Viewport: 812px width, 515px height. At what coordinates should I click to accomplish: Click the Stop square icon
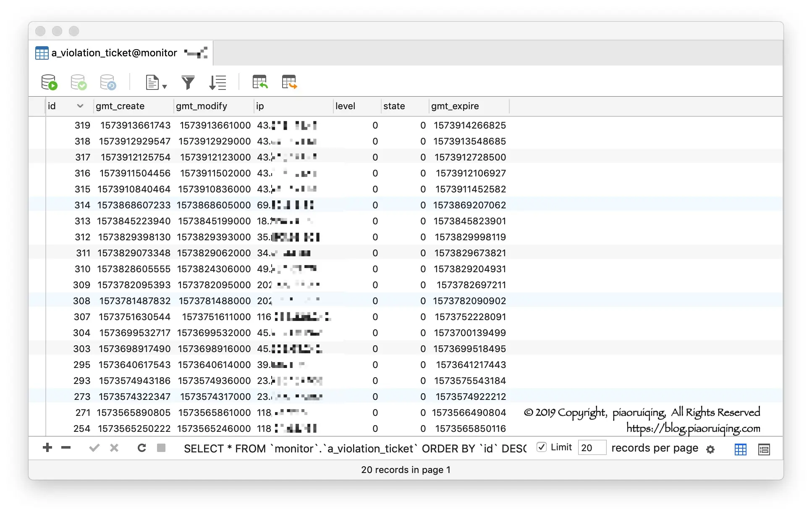click(x=161, y=448)
